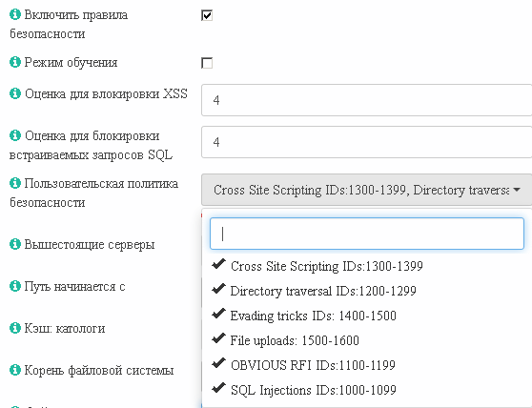Click the XSS blocking score field
Viewport: 532px width, 408px height.
pyautogui.click(x=367, y=100)
